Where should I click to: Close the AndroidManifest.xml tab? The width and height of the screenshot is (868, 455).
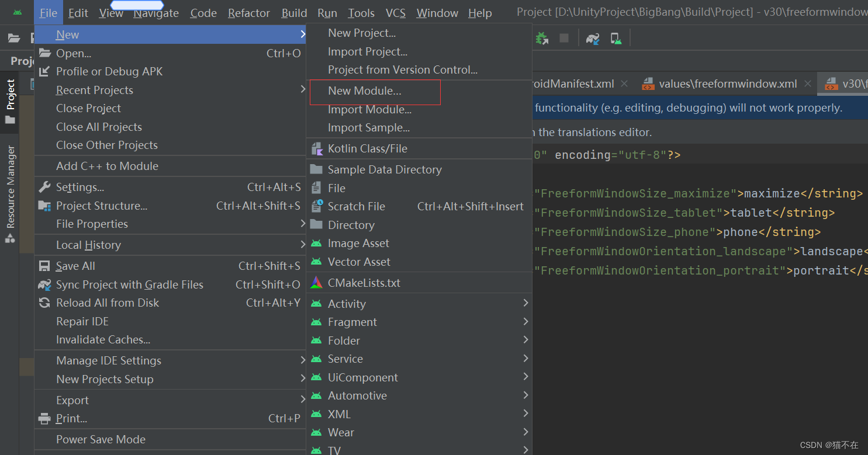click(x=624, y=84)
